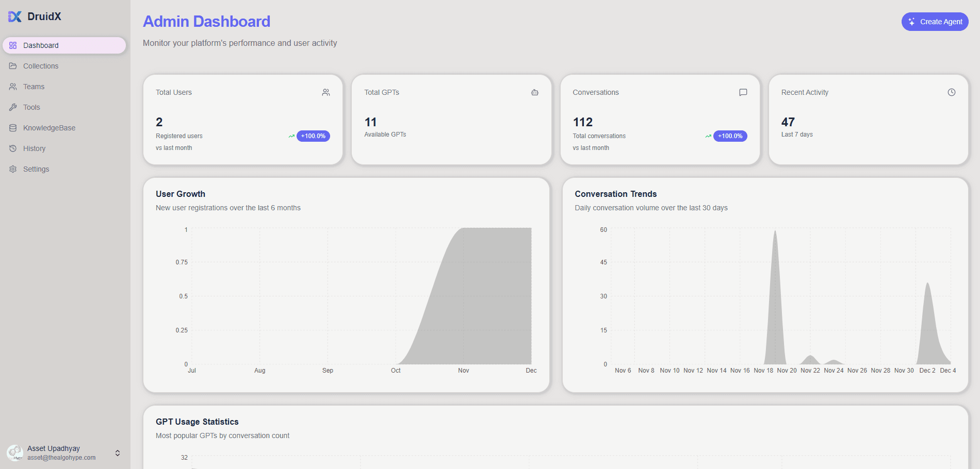
Task: Open Collections via the folder icon
Action: coord(13,66)
